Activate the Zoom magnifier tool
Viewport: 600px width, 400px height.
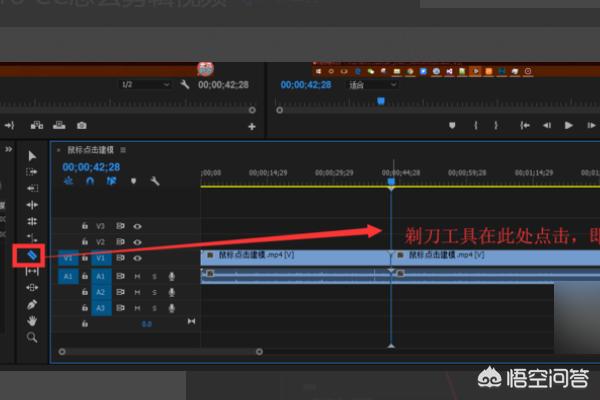click(x=32, y=338)
